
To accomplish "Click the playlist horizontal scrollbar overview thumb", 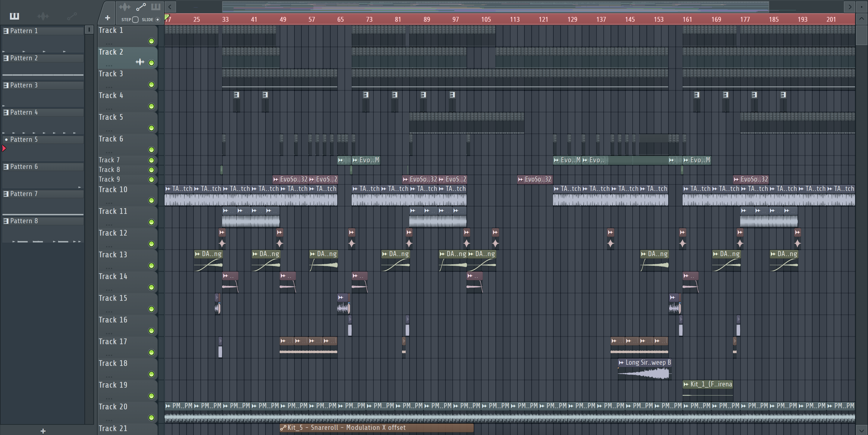I will 495,6.
